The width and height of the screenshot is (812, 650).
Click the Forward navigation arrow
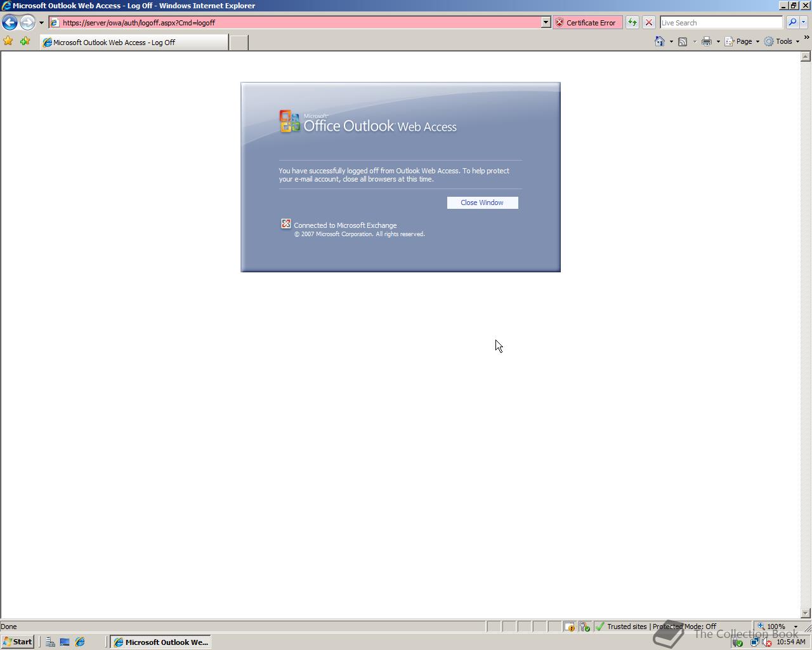tap(27, 22)
